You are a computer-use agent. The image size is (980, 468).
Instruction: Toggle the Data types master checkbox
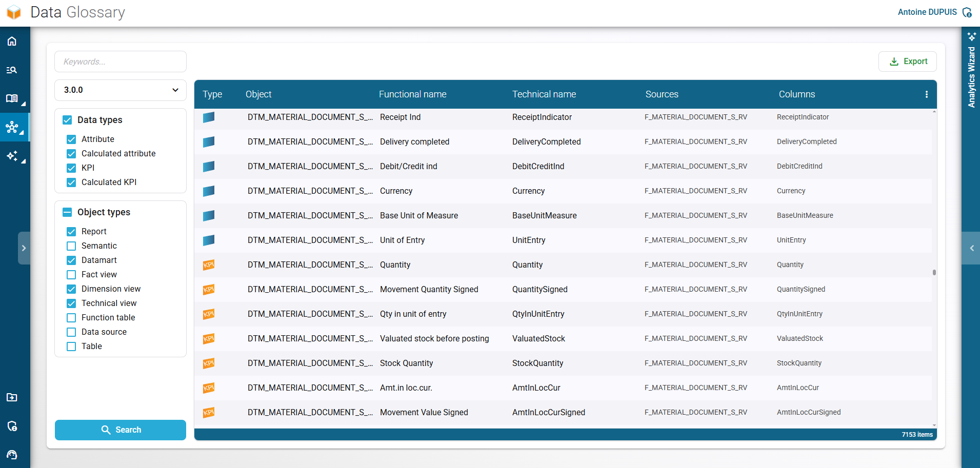click(x=67, y=120)
